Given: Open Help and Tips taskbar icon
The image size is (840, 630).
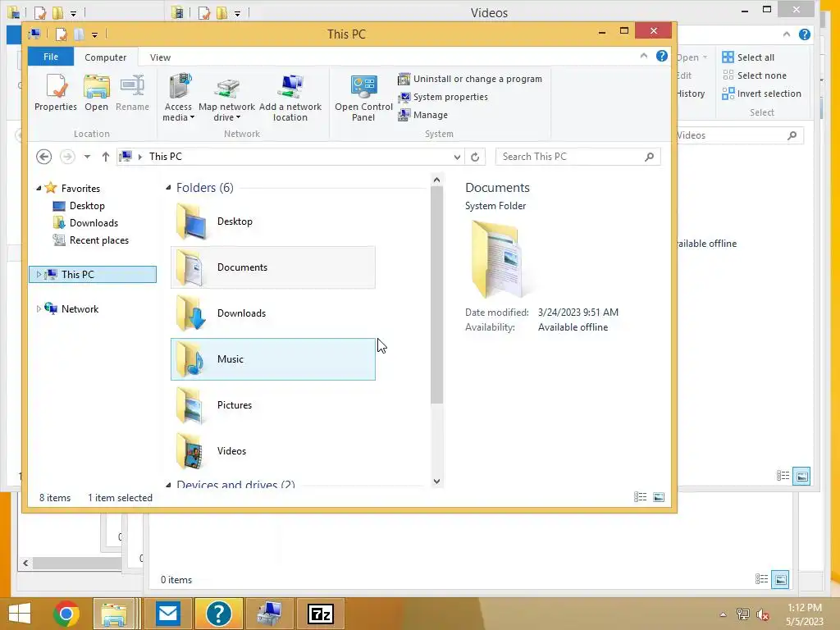Looking at the screenshot, I should click(x=218, y=614).
